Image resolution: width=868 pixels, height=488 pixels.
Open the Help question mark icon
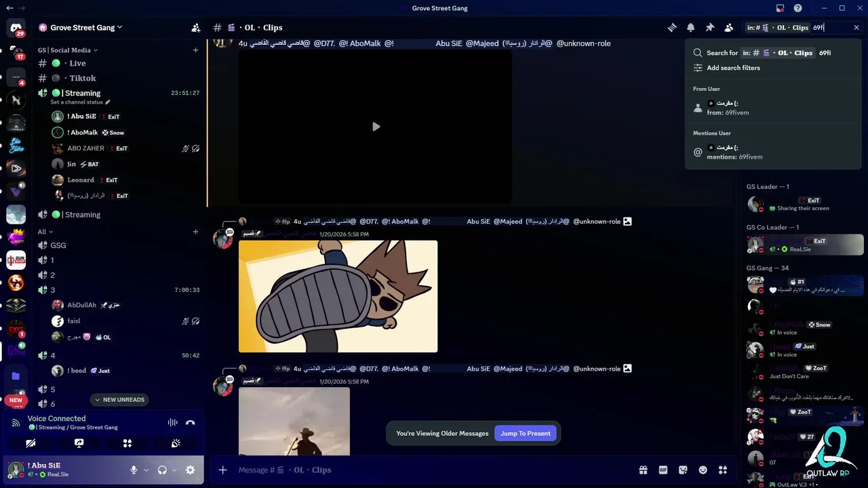tap(797, 8)
